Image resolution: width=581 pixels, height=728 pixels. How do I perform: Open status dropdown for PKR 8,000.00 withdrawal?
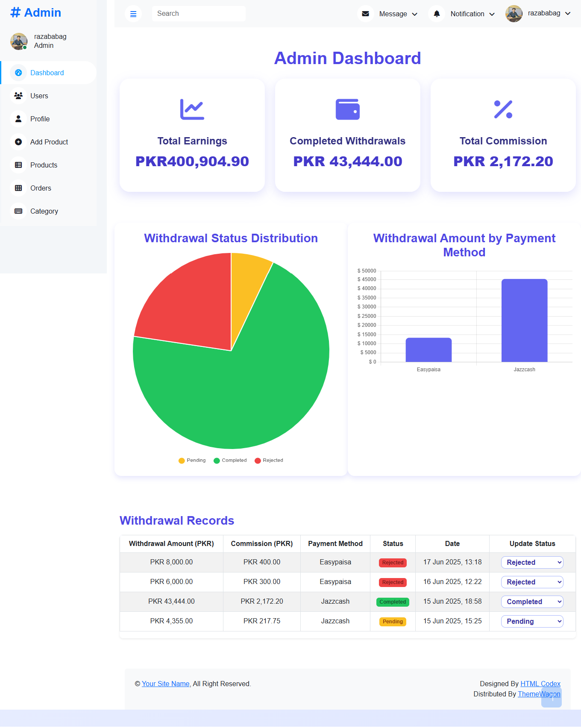point(532,562)
